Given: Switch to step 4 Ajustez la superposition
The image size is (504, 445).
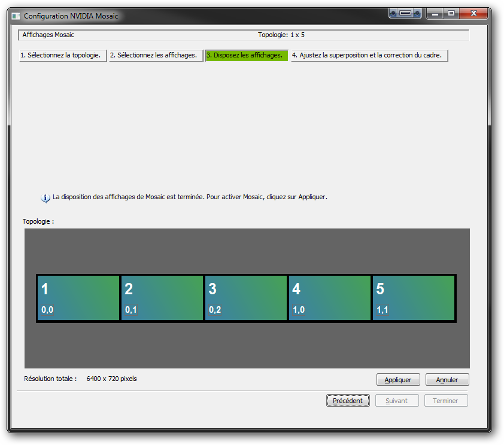Looking at the screenshot, I should pyautogui.click(x=369, y=56).
